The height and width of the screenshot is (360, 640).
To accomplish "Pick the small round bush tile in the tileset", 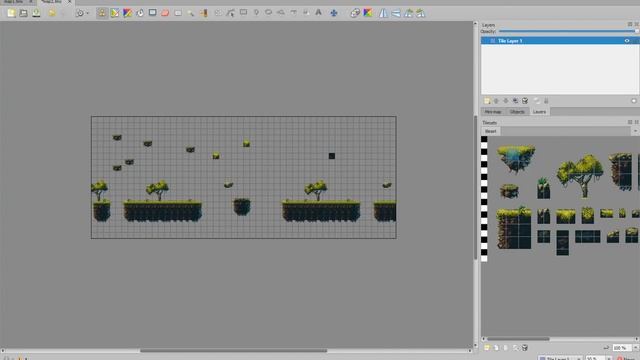I will 509,191.
